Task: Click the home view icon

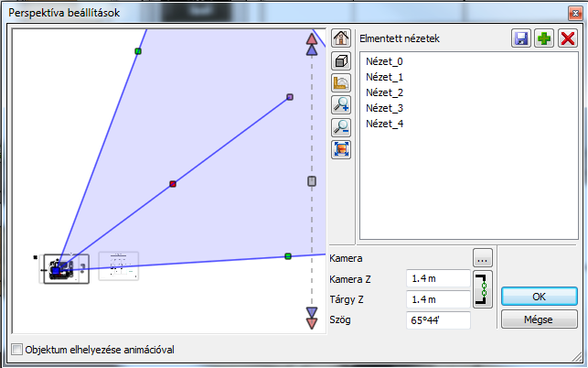Action: pyautogui.click(x=341, y=38)
